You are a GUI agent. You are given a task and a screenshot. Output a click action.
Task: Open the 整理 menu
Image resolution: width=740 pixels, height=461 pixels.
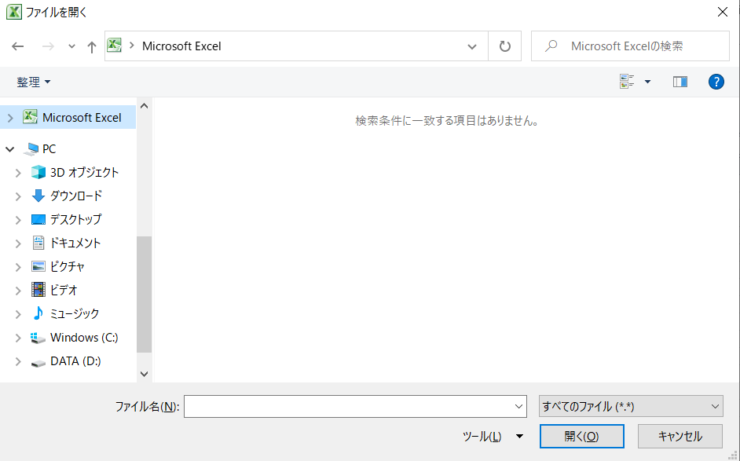(x=33, y=82)
